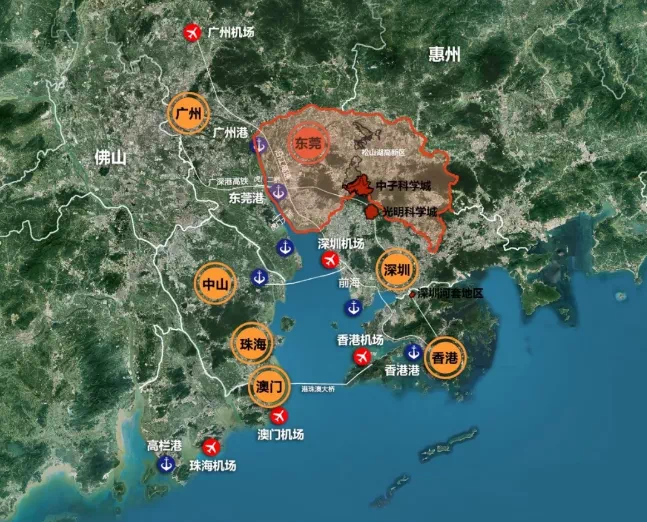Viewport: 647px width, 522px height.
Task: Click the 香港机场 text label
Action: click(360, 340)
